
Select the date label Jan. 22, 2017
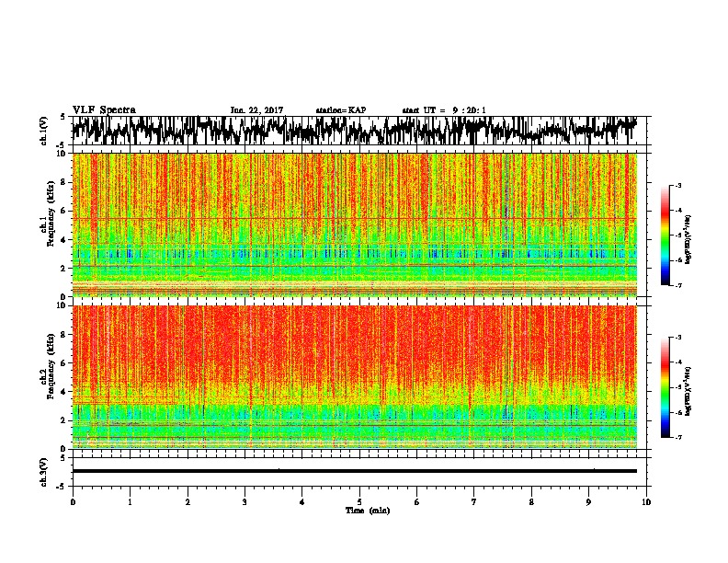(x=256, y=110)
